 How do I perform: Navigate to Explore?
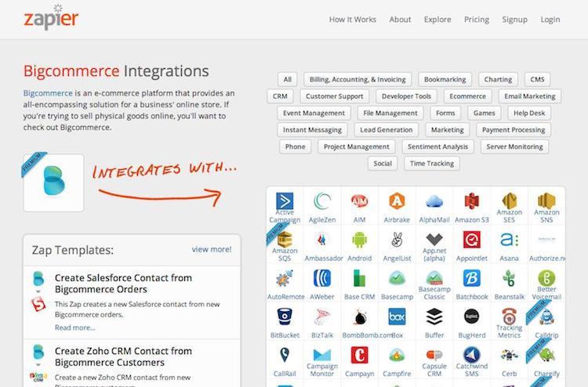tap(437, 20)
